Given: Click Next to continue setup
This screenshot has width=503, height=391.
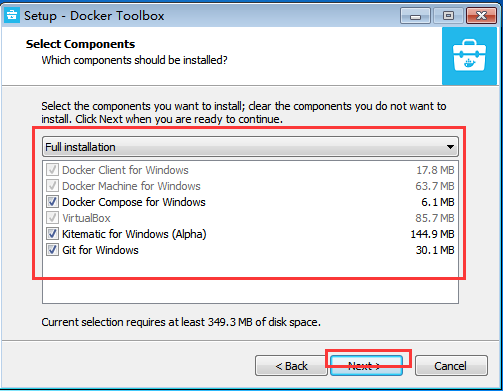Looking at the screenshot, I should point(366,366).
